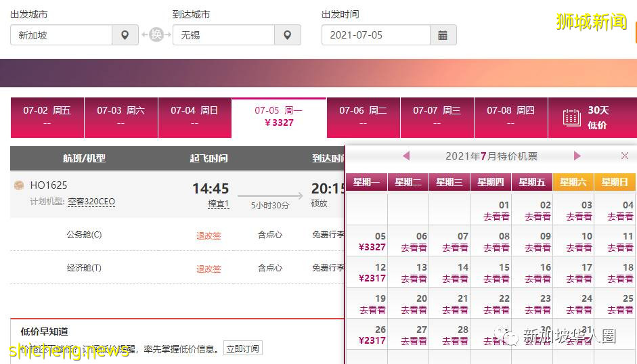
Task: Click the 空客320CEO aircraft type link
Action: (x=91, y=202)
